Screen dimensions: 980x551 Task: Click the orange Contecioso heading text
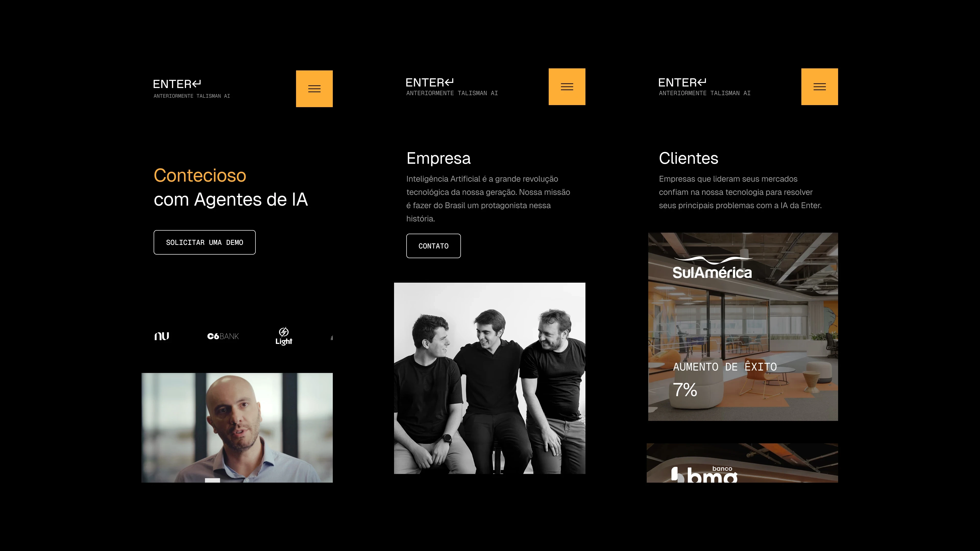point(200,175)
